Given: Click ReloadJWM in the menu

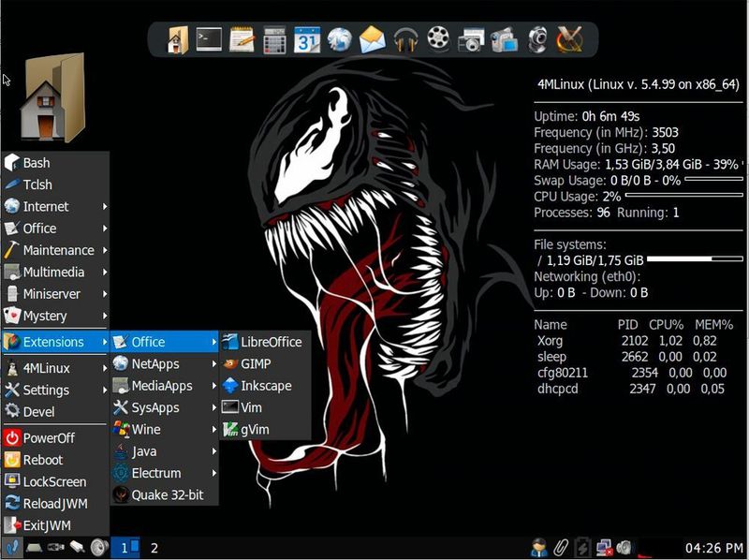Looking at the screenshot, I should [55, 503].
